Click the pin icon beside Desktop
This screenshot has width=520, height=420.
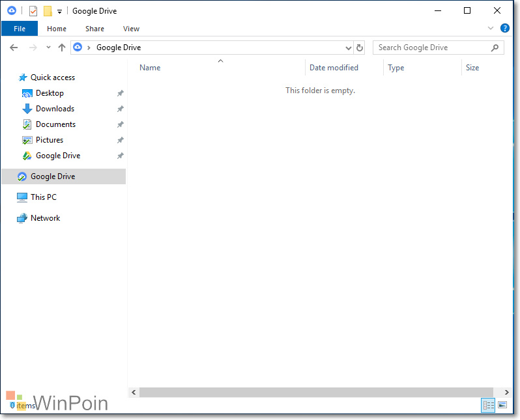(x=121, y=94)
